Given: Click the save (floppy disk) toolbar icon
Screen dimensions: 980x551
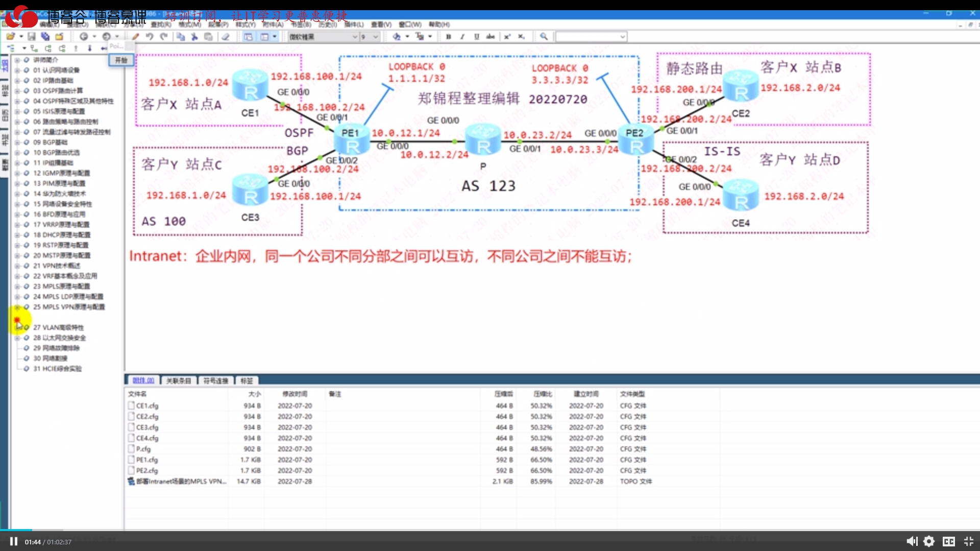Looking at the screenshot, I should pos(32,36).
